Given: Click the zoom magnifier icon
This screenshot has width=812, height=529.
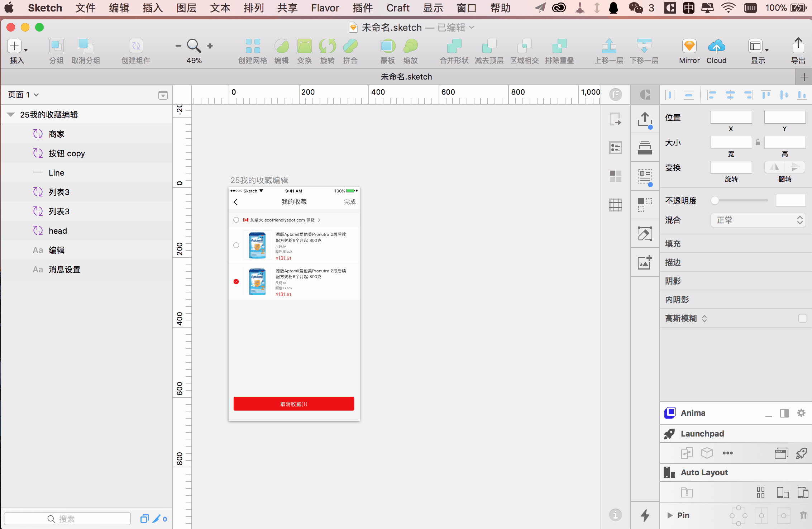Looking at the screenshot, I should pos(194,46).
